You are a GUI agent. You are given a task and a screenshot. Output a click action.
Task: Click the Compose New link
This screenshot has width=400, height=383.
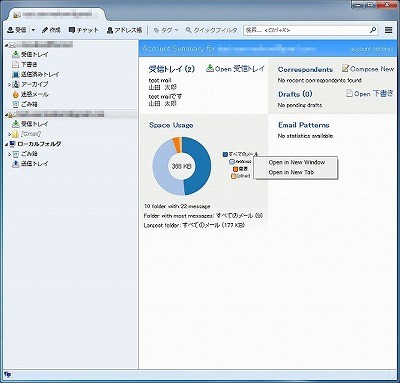tap(368, 69)
